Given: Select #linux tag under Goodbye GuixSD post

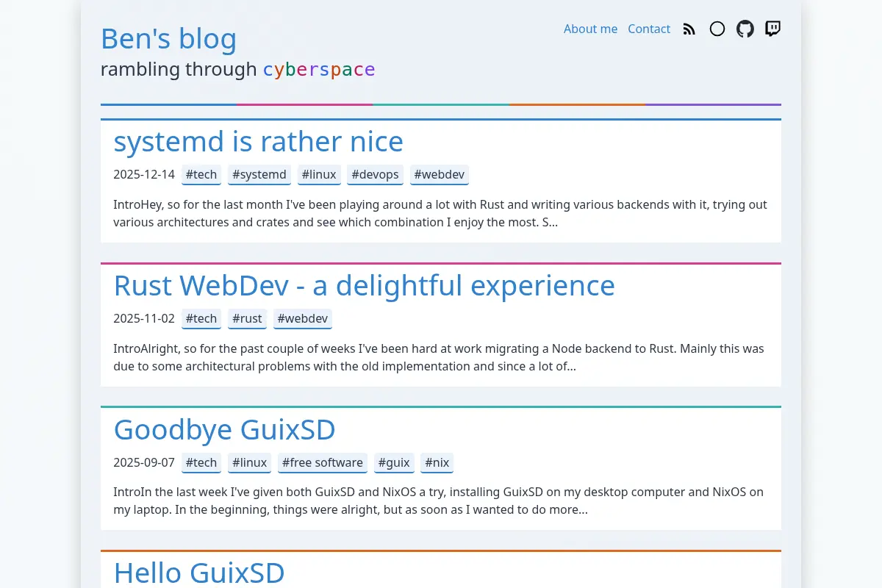Looking at the screenshot, I should click(249, 462).
